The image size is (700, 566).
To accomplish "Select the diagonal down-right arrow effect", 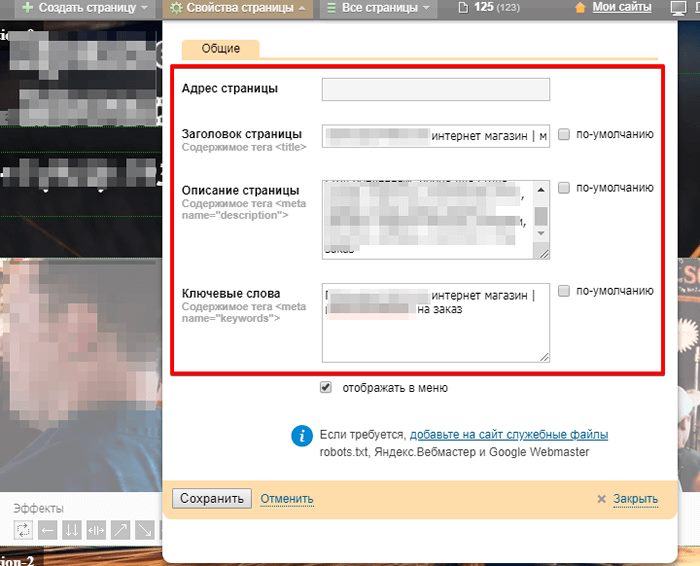I will pyautogui.click(x=145, y=530).
